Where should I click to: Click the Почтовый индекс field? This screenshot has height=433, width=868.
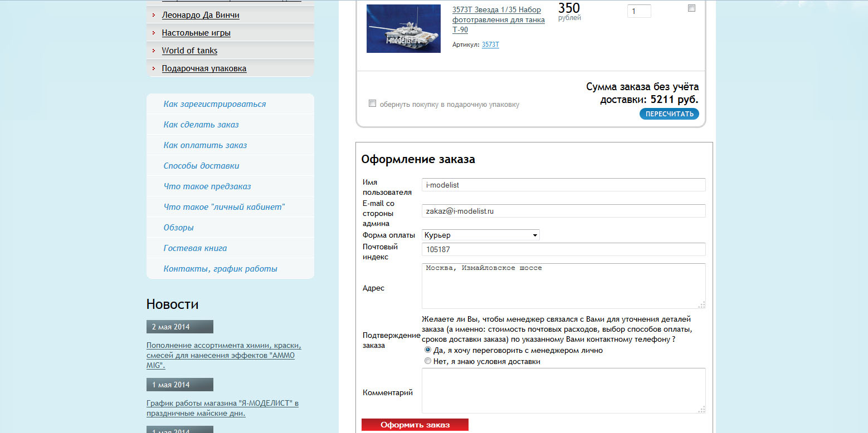(x=563, y=249)
